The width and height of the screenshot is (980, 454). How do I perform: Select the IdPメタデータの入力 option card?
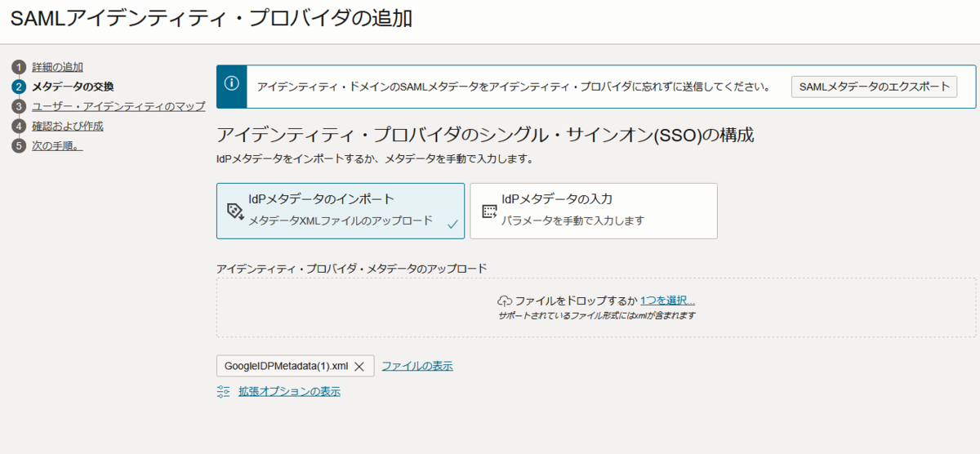point(594,211)
